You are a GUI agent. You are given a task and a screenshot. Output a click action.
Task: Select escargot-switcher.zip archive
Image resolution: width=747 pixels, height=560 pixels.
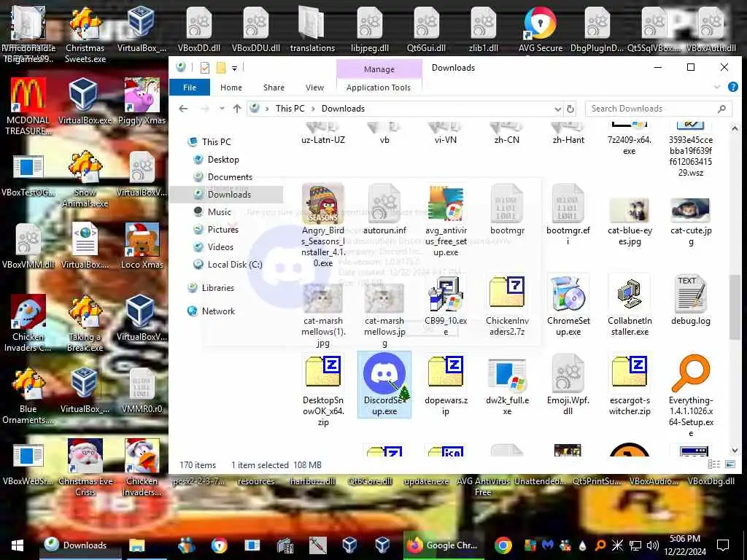[x=630, y=385]
